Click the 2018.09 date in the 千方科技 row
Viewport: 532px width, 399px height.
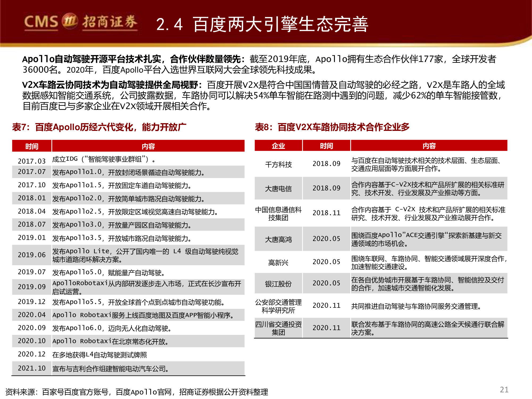click(326, 164)
